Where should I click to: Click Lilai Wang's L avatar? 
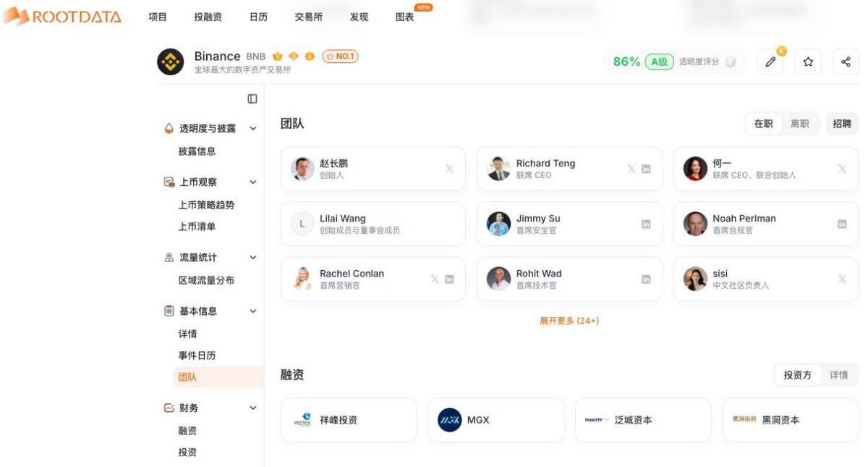(302, 224)
